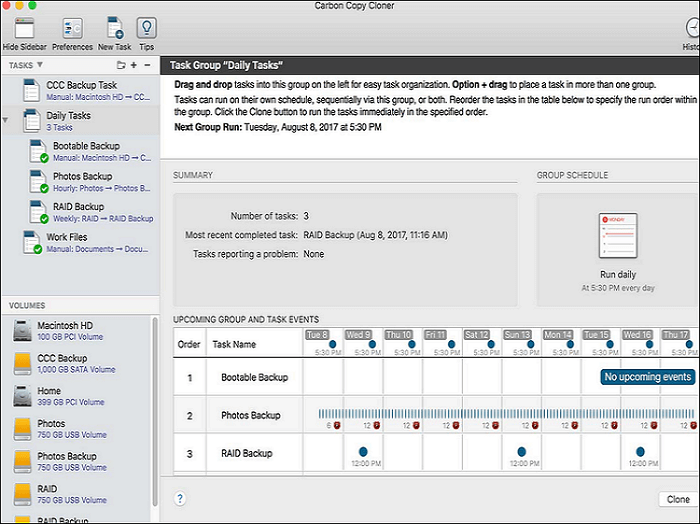This screenshot has width=700, height=524.
Task: Click the Photos volume drive icon
Action: point(22,428)
